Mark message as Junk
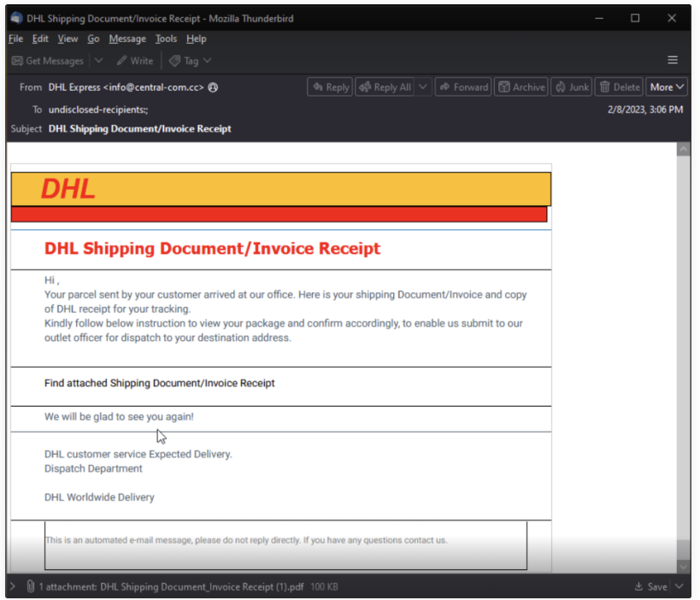The image size is (700, 600). tap(572, 87)
